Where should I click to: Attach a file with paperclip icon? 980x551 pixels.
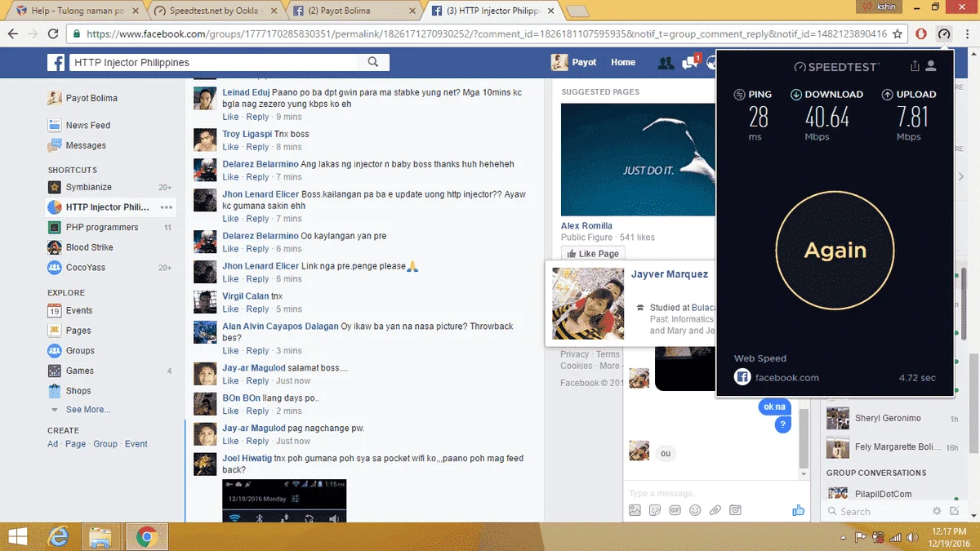[x=715, y=510]
